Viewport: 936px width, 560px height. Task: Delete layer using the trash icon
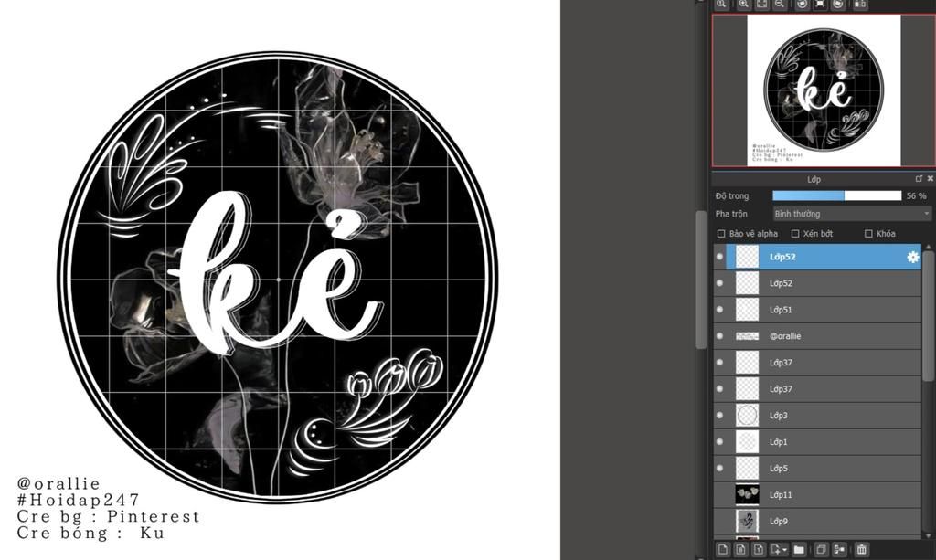[861, 549]
